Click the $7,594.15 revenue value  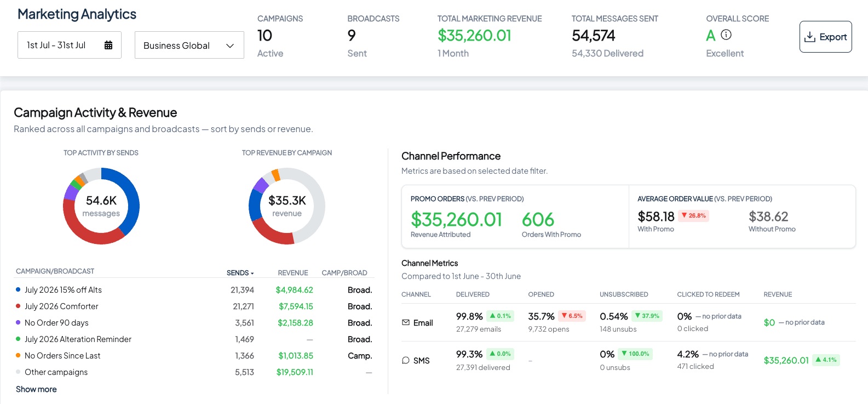(x=296, y=306)
